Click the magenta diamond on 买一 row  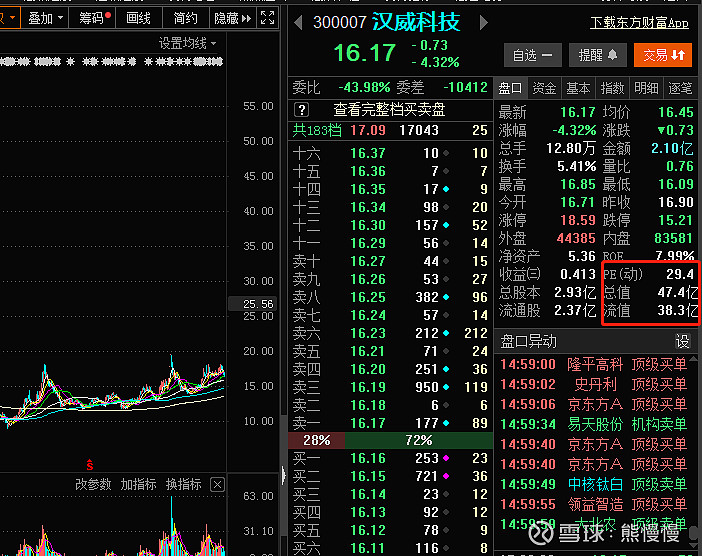pos(446,458)
